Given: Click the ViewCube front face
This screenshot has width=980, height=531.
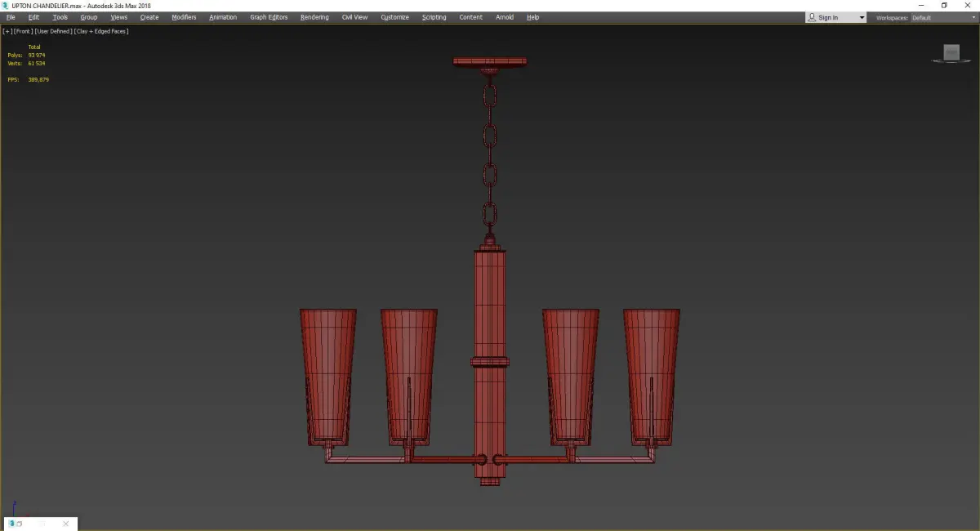Looking at the screenshot, I should tap(951, 52).
